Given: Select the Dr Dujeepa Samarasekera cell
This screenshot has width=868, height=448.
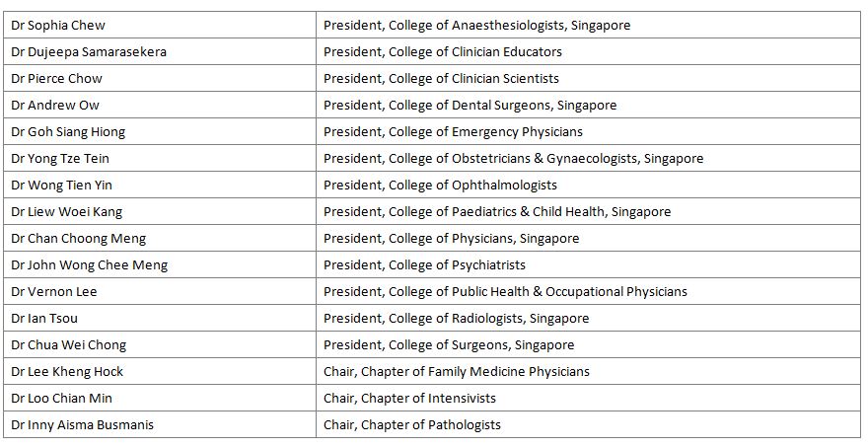Looking at the screenshot, I should (x=89, y=51).
